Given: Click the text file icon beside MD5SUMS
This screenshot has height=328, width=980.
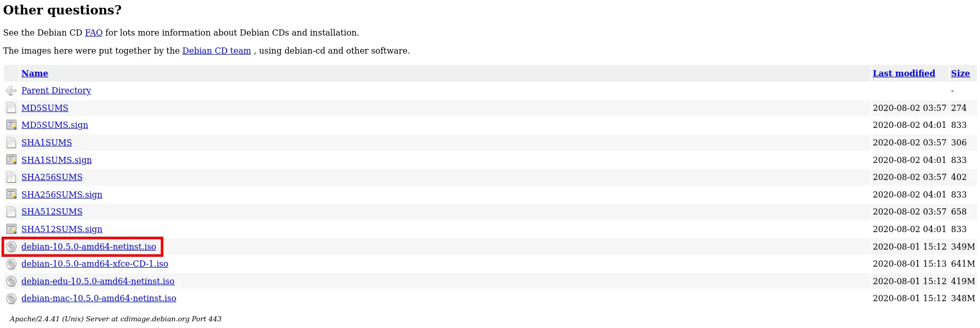Looking at the screenshot, I should pos(11,108).
